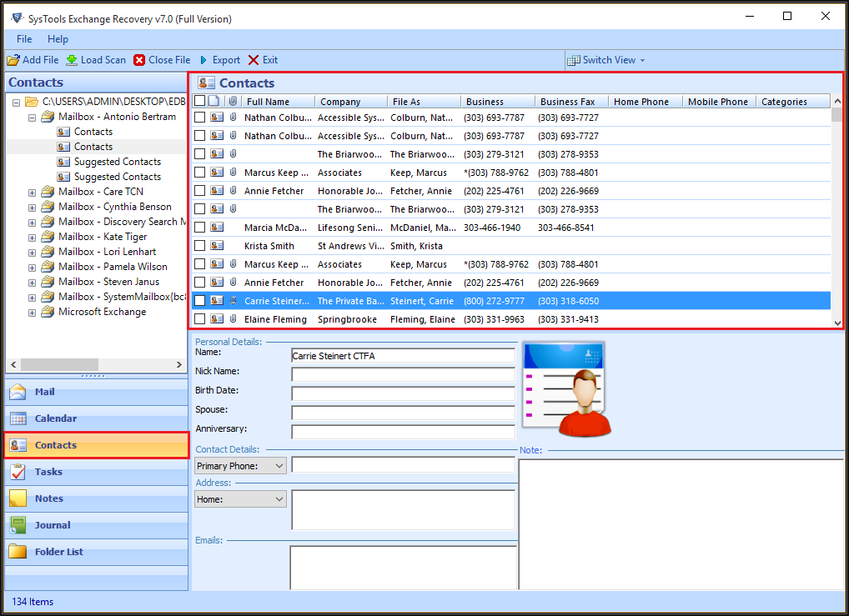Sort by Categories column header

(x=792, y=101)
